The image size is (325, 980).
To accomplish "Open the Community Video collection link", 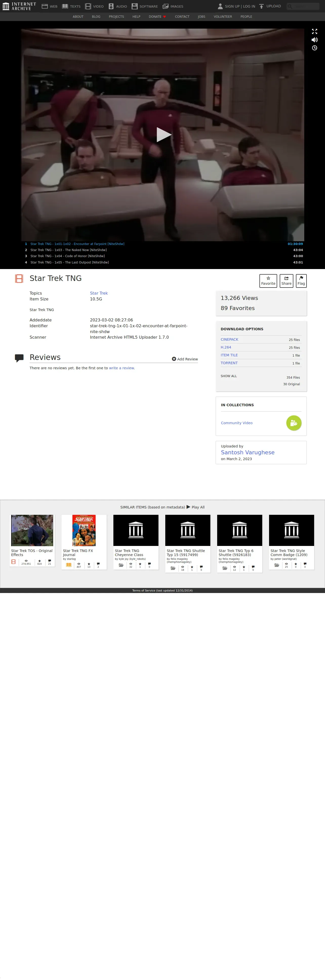I will (237, 423).
